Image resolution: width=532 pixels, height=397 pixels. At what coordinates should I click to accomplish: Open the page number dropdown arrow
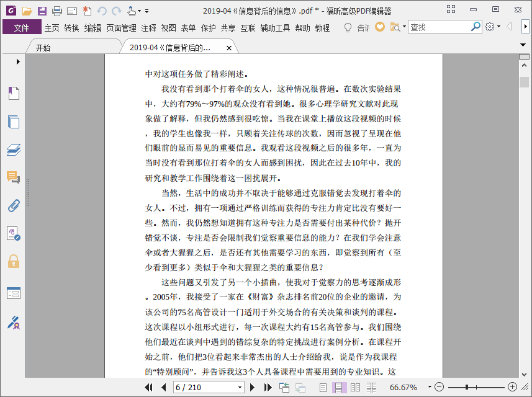pyautogui.click(x=240, y=387)
